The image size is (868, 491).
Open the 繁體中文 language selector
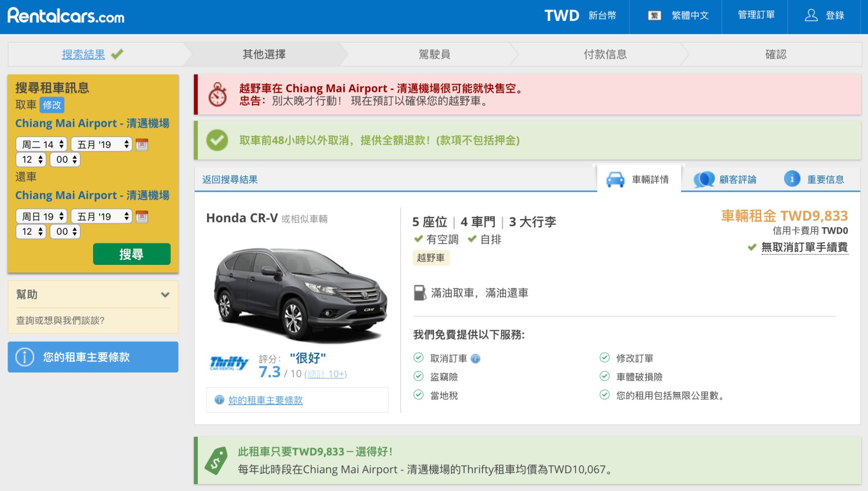678,16
